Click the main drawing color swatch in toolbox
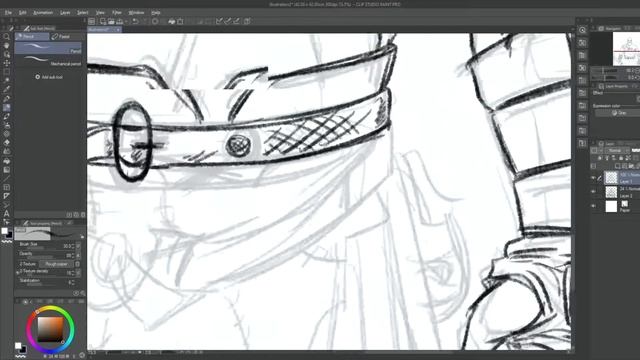This screenshot has height=360, width=640. pos(4,231)
